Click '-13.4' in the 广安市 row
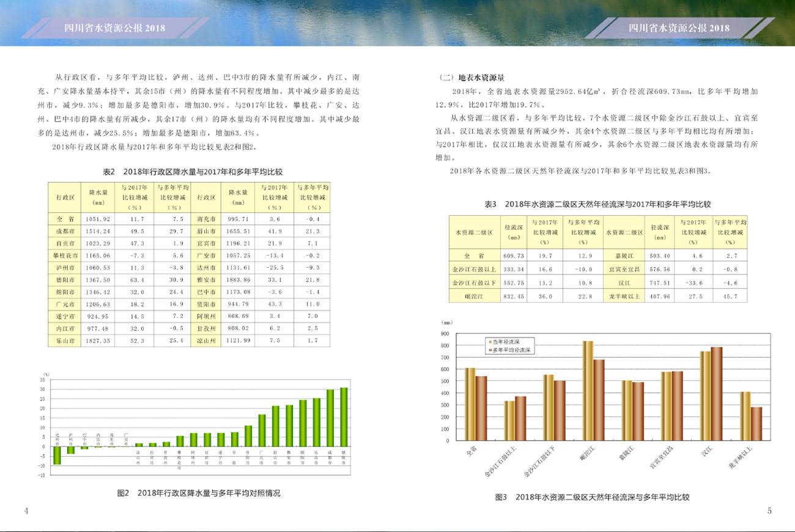This screenshot has height=532, width=795. pyautogui.click(x=274, y=256)
